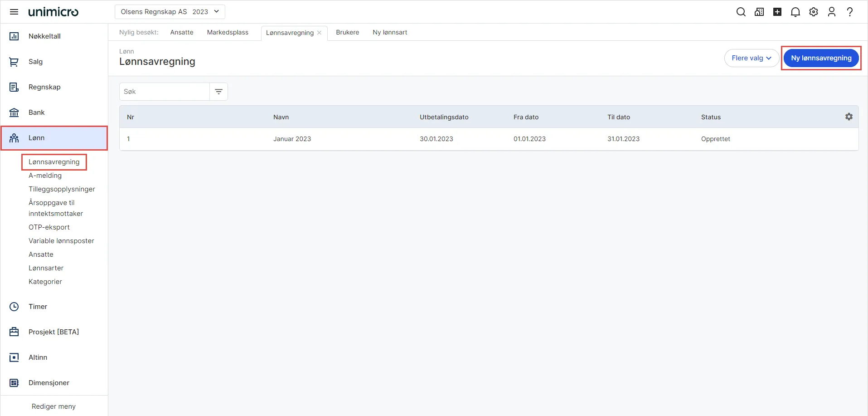Create a Ny lønnsavregning
Screen dimensions: 868x416
[821, 58]
